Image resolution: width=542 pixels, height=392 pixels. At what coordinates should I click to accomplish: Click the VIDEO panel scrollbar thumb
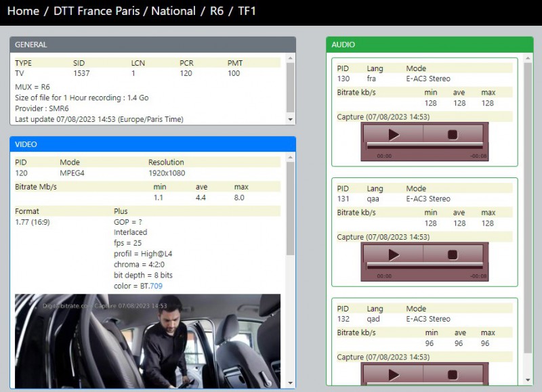coord(291,209)
